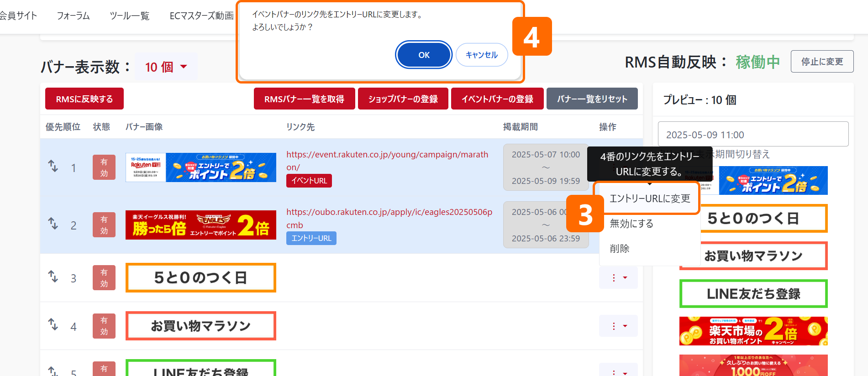Open the row 3 action dots dropdown
The width and height of the screenshot is (868, 376).
click(x=618, y=278)
